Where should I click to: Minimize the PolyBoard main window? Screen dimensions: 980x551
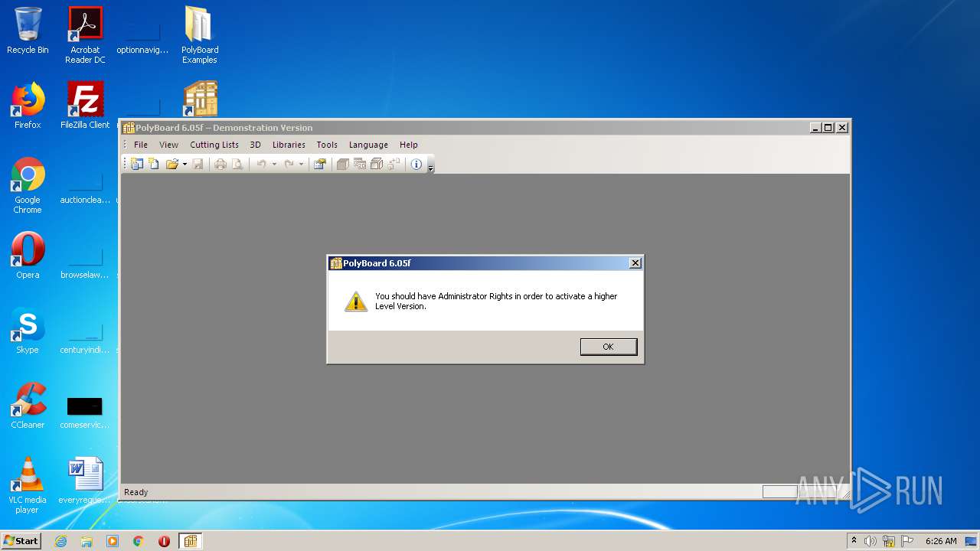815,128
